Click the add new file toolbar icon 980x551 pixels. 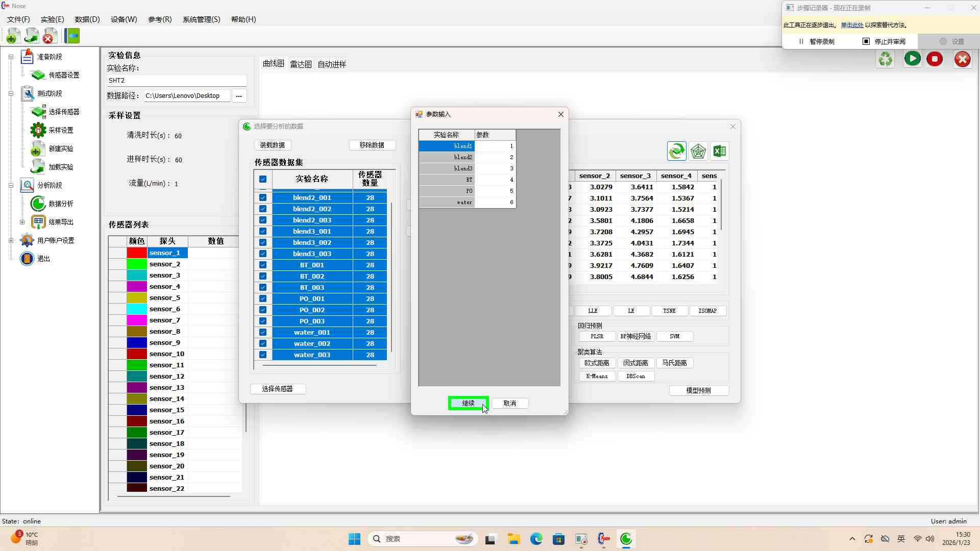tap(13, 36)
